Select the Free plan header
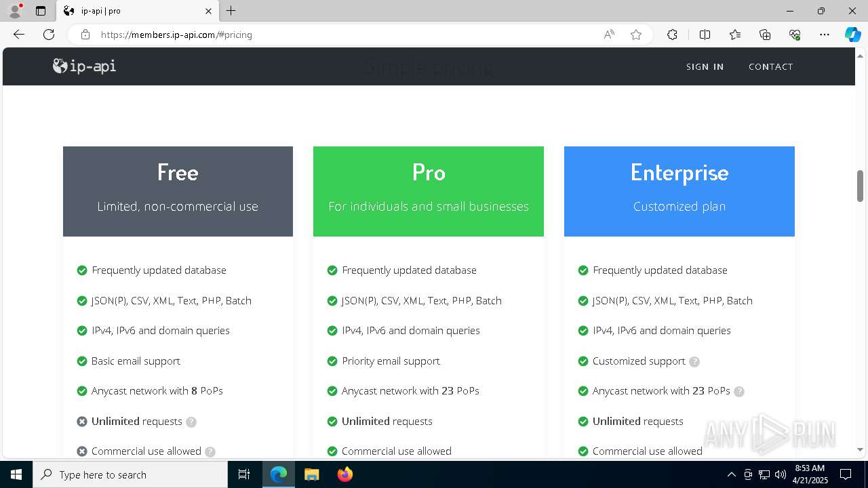868x488 pixels. click(x=178, y=191)
